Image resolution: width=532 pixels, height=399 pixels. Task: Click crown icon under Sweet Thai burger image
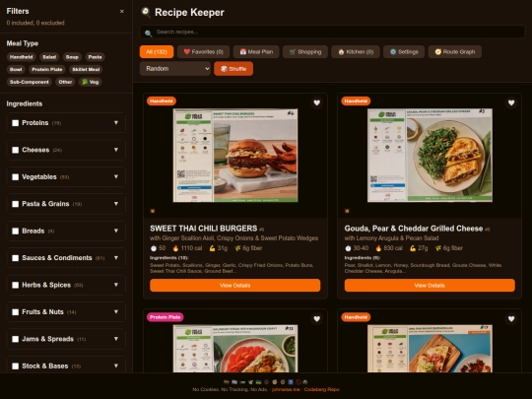point(153,211)
